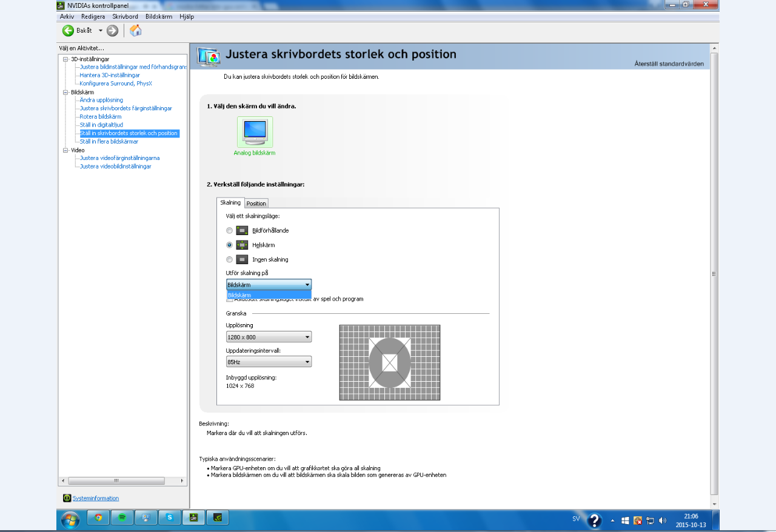The width and height of the screenshot is (776, 532).
Task: Open the Systeminformation link
Action: (x=96, y=498)
